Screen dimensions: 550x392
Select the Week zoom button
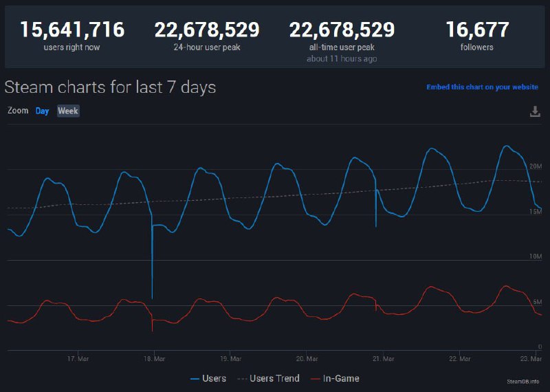click(68, 111)
